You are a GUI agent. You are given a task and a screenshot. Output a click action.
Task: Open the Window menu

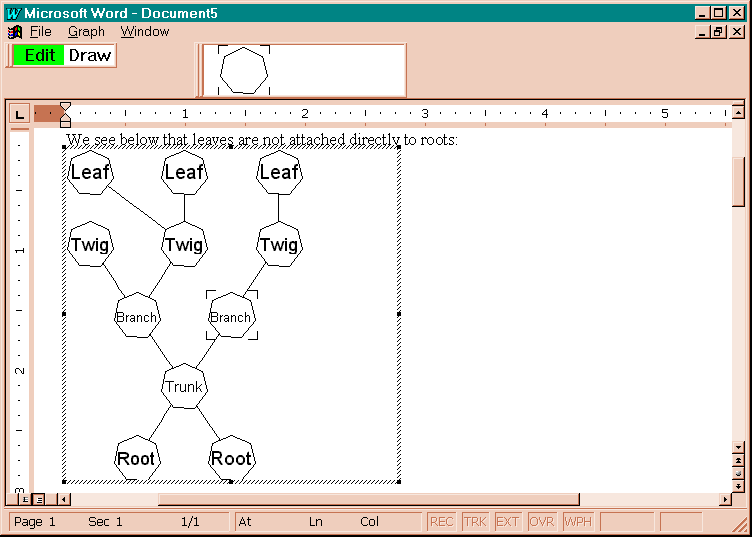pos(145,32)
